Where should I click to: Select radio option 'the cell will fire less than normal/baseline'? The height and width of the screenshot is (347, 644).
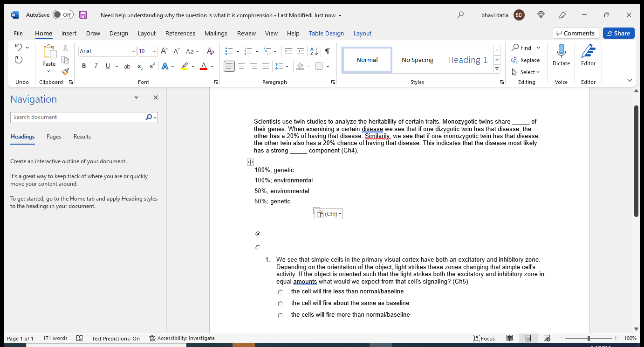pos(280,291)
